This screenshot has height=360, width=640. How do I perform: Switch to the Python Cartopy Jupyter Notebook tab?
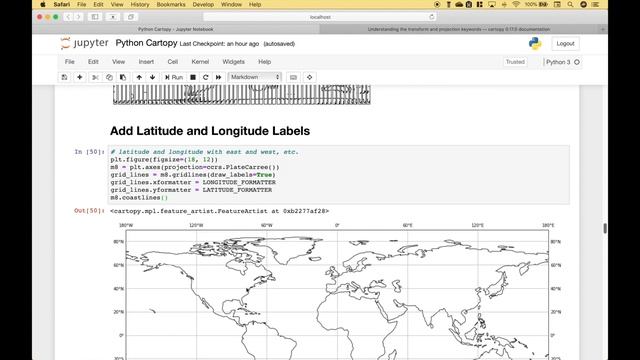point(176,29)
